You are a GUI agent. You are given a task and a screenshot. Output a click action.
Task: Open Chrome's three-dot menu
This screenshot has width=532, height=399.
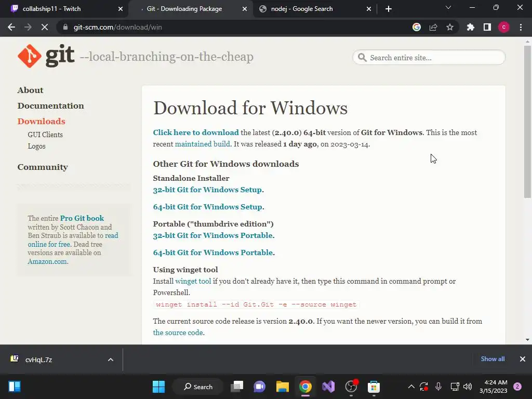pyautogui.click(x=521, y=27)
